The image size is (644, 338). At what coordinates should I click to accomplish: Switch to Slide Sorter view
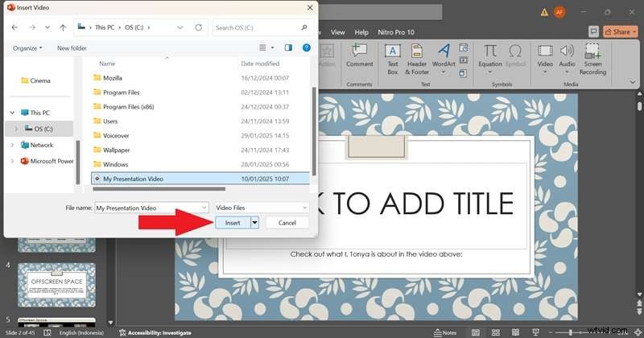[496, 332]
